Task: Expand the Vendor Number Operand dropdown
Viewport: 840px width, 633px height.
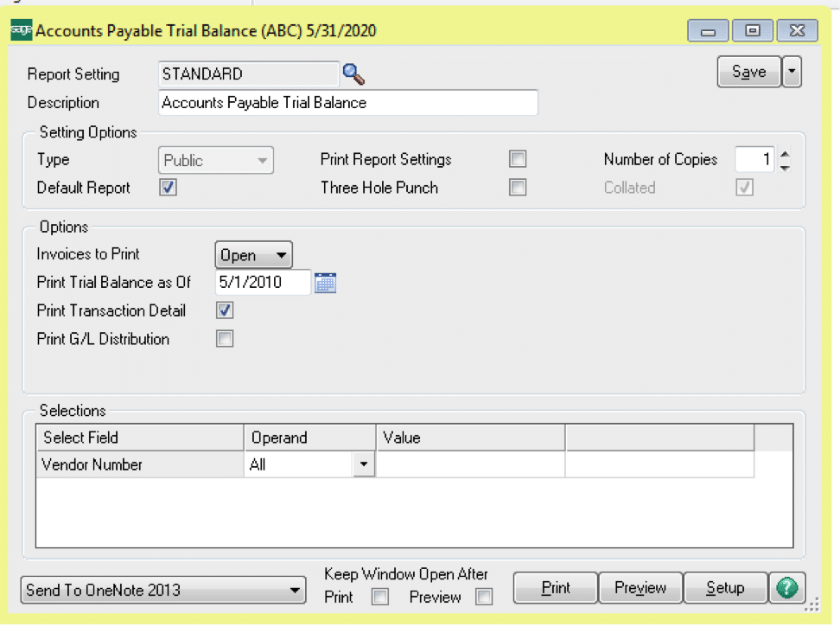Action: pyautogui.click(x=364, y=465)
